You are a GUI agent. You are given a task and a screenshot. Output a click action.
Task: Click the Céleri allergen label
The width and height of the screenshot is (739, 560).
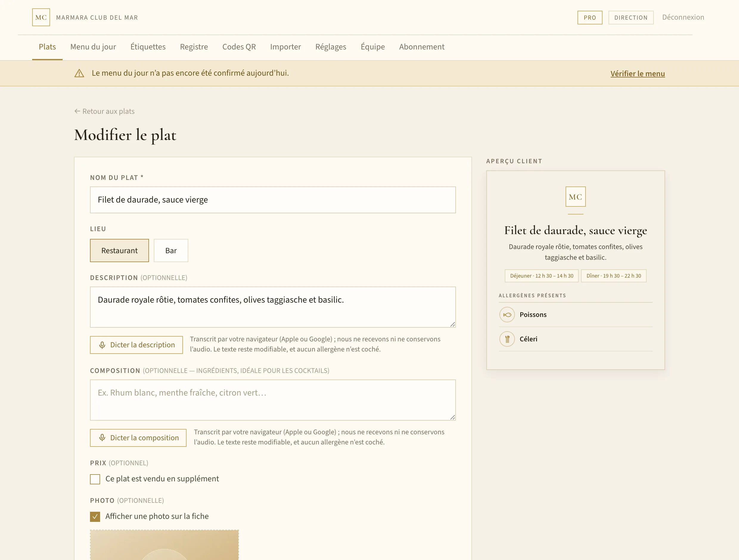point(529,339)
